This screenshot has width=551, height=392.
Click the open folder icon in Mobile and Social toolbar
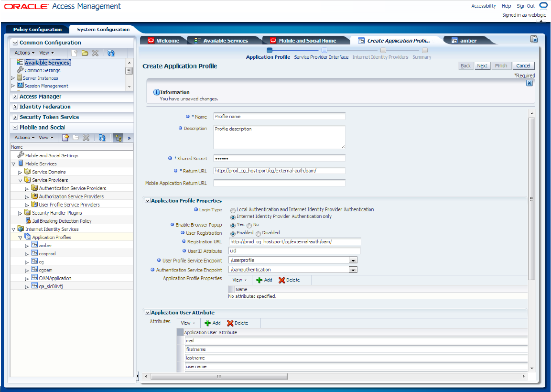click(76, 138)
